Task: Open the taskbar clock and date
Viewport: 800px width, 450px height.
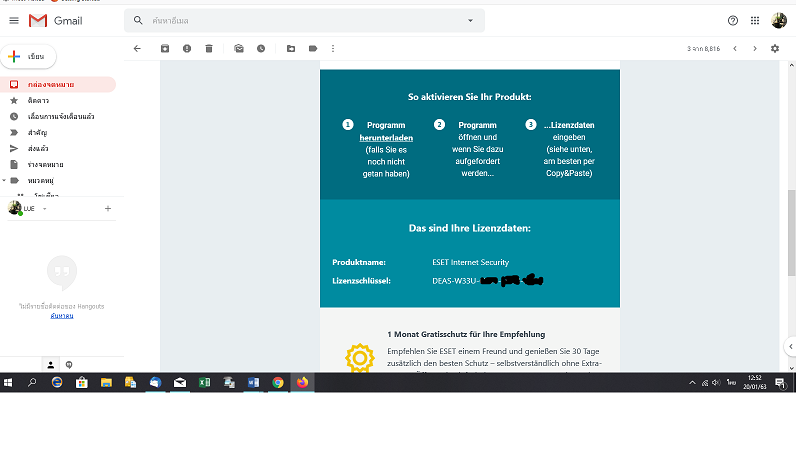Action: (755, 383)
